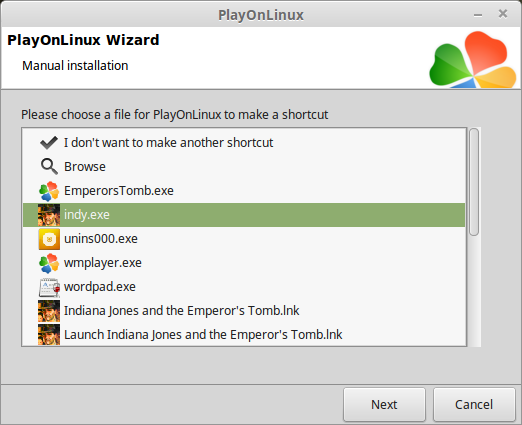This screenshot has width=522, height=425.
Task: Click the file list vertical scrollbar thumb
Action: coord(474,182)
